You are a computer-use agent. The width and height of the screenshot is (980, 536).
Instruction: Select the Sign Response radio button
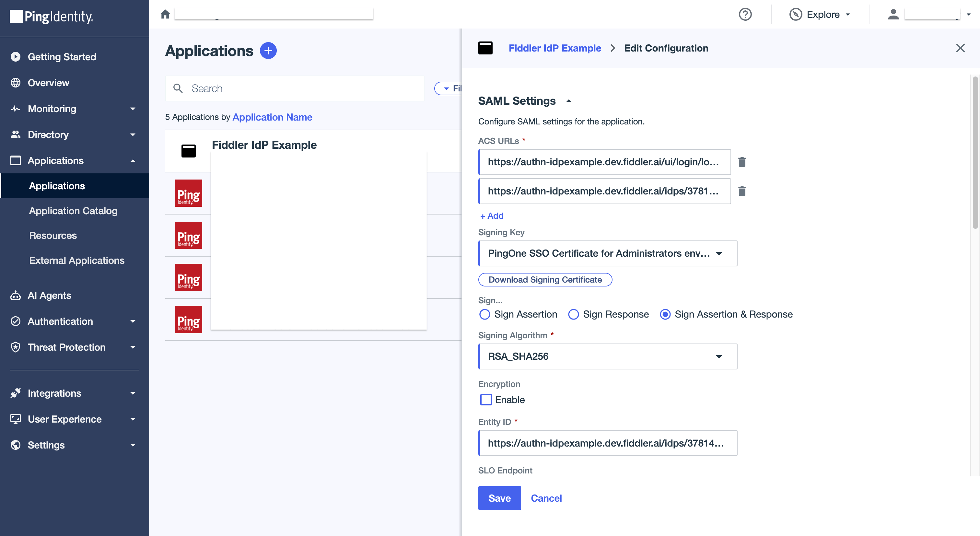tap(573, 315)
